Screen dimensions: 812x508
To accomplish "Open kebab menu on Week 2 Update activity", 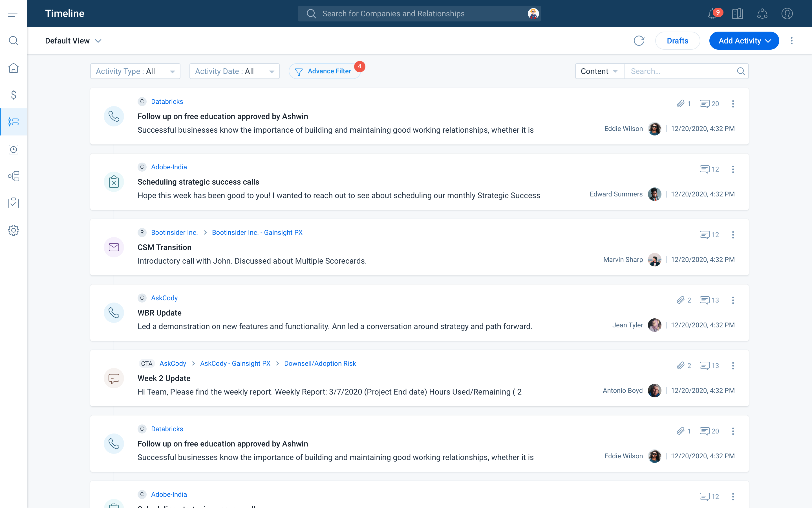I will [x=733, y=366].
